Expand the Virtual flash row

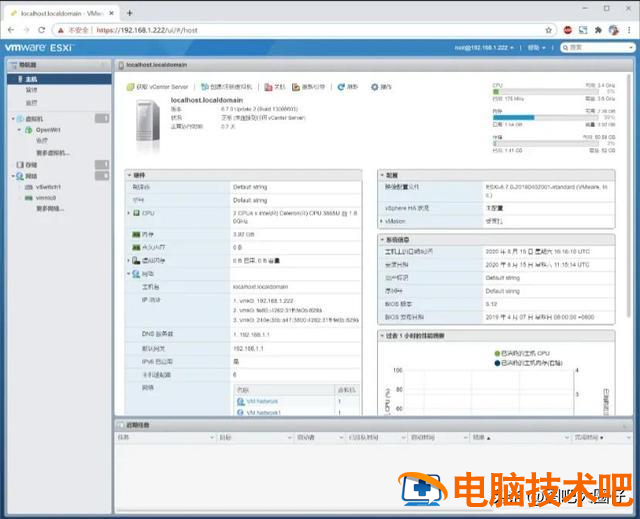129,260
